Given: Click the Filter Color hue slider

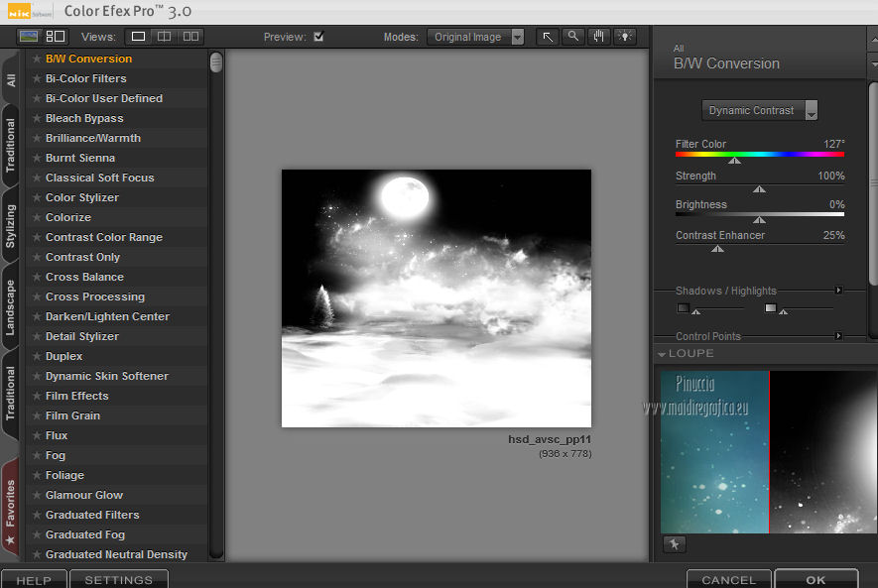Looking at the screenshot, I should pos(759,155).
